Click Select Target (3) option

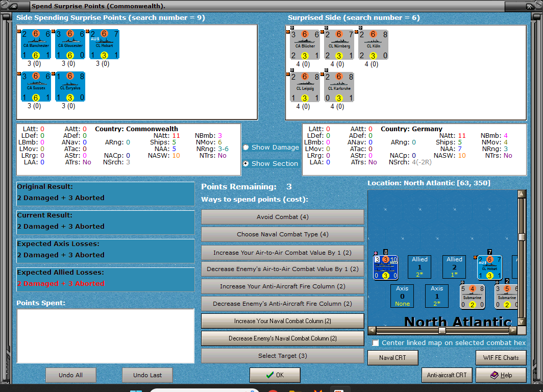[x=283, y=356]
